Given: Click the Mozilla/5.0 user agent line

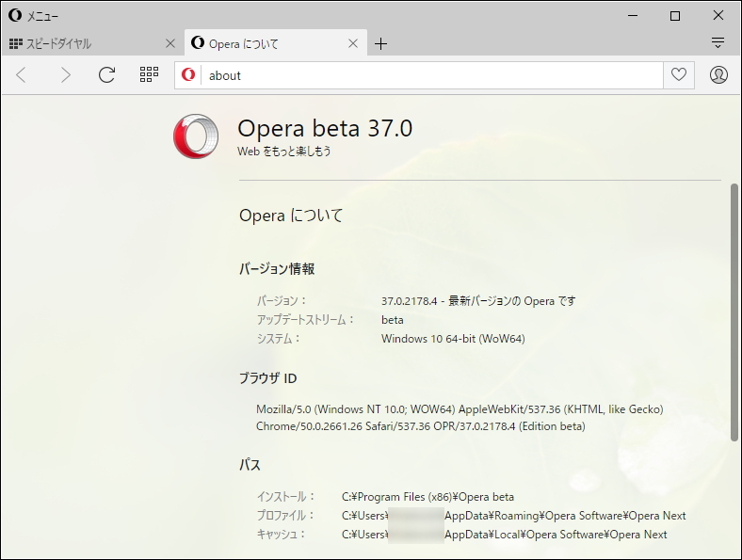Looking at the screenshot, I should click(460, 409).
